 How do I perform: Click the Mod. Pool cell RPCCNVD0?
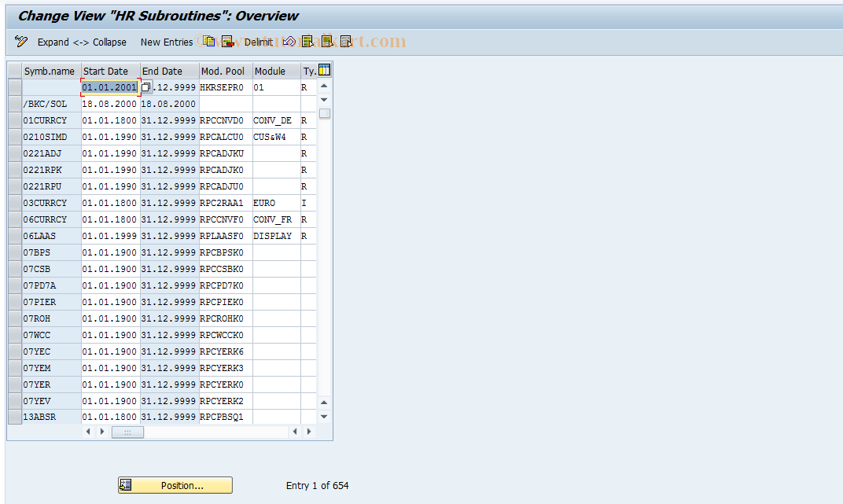pos(226,120)
